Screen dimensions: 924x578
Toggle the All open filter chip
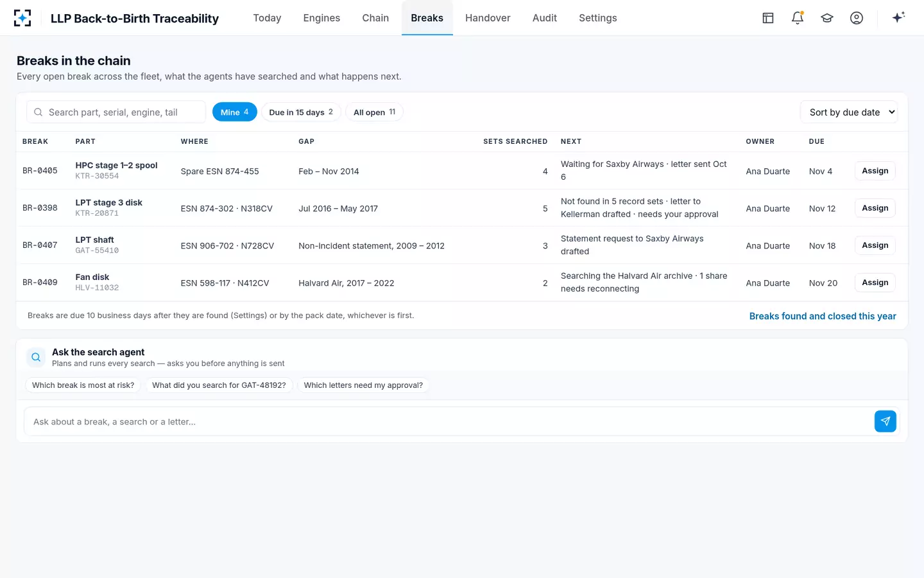[x=375, y=112]
